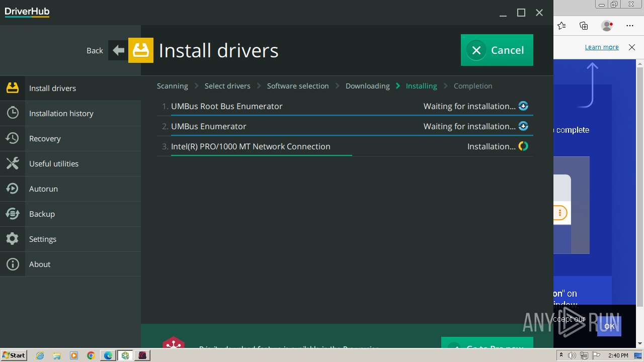
Task: Click the Settings gear icon
Action: click(x=13, y=239)
